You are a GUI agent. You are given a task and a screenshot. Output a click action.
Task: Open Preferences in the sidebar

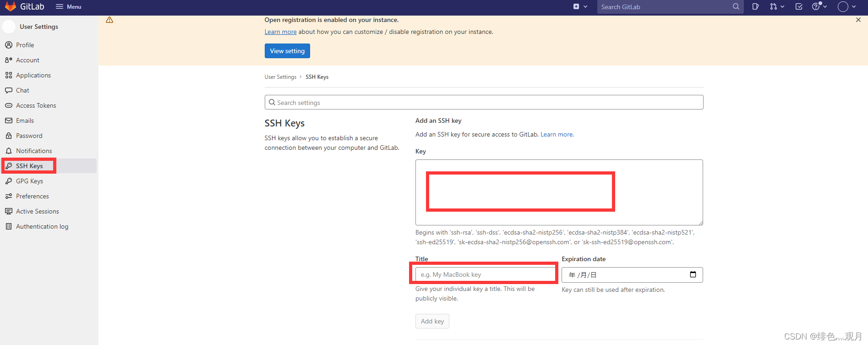point(49,196)
